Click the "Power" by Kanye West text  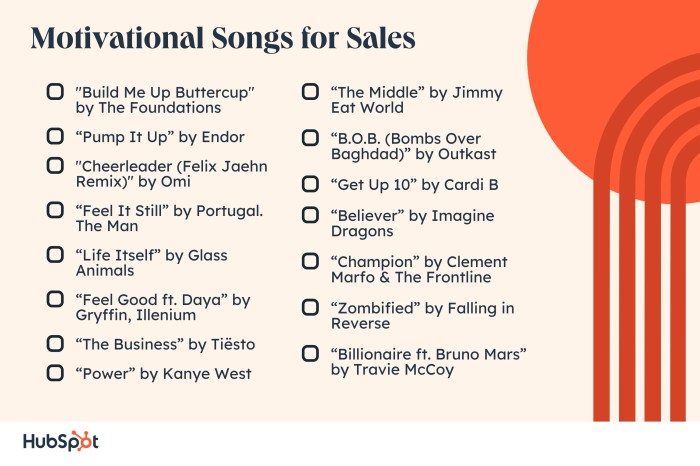[164, 374]
